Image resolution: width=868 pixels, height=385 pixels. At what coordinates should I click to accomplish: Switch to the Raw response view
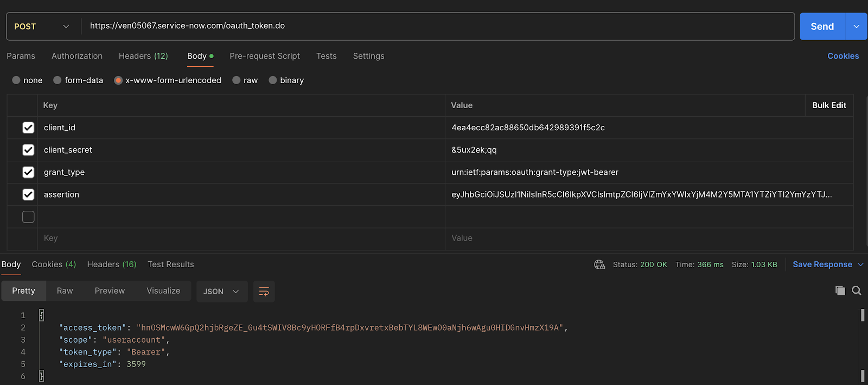pos(65,291)
